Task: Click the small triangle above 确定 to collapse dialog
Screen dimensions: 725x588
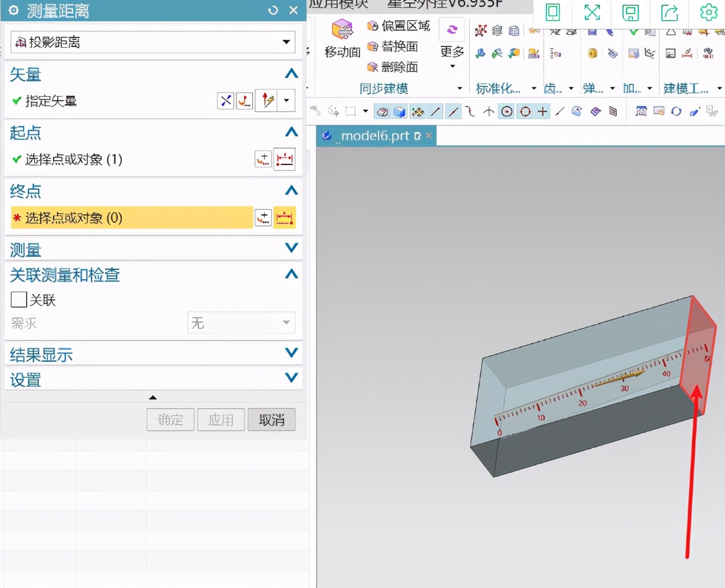Action: point(153,398)
